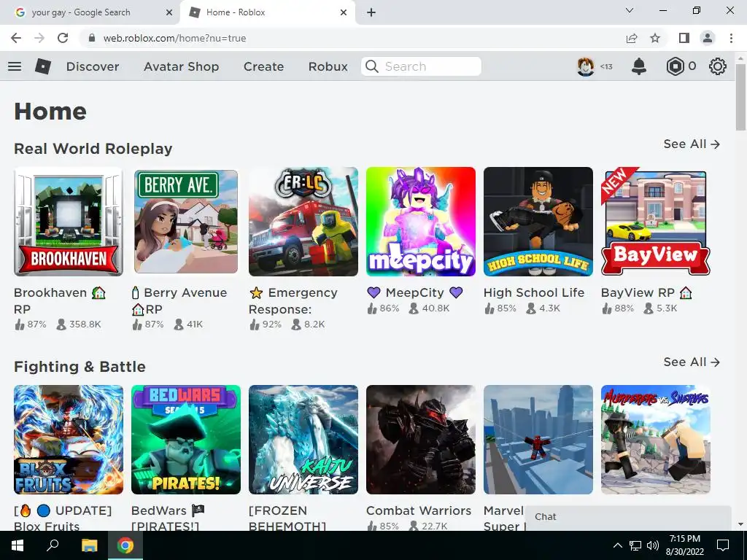Screen dimensions: 747x560
Task: Open File Explorer from taskbar
Action: pyautogui.click(x=89, y=545)
